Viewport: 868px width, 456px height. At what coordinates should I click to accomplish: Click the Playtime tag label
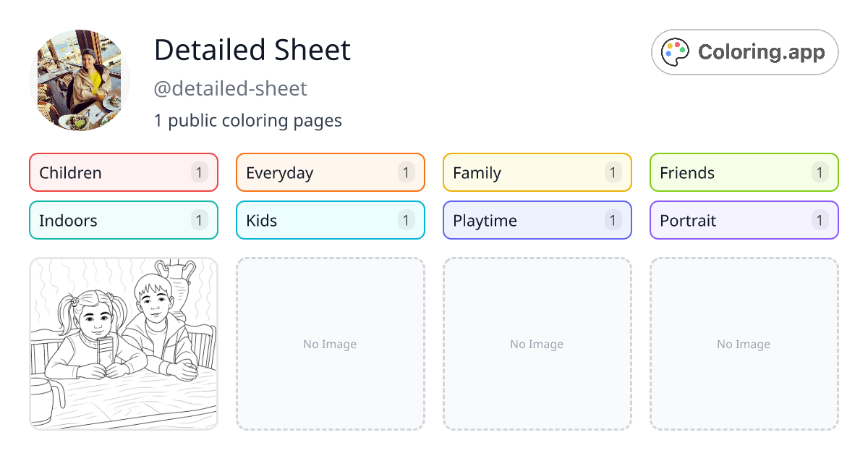pyautogui.click(x=484, y=220)
